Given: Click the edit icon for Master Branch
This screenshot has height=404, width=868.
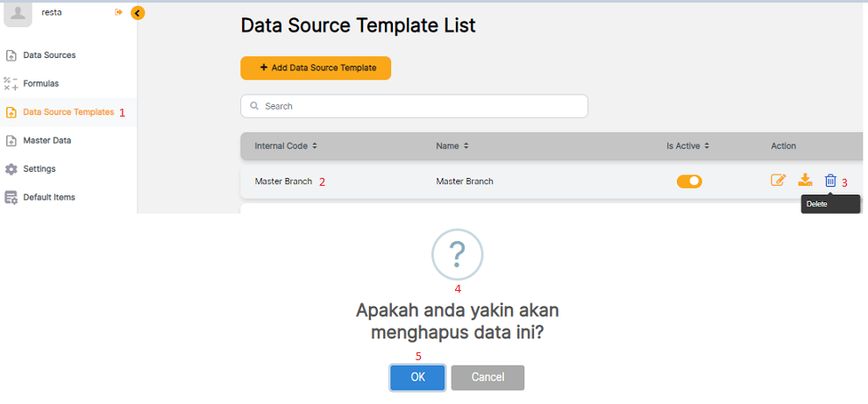Looking at the screenshot, I should tap(778, 181).
